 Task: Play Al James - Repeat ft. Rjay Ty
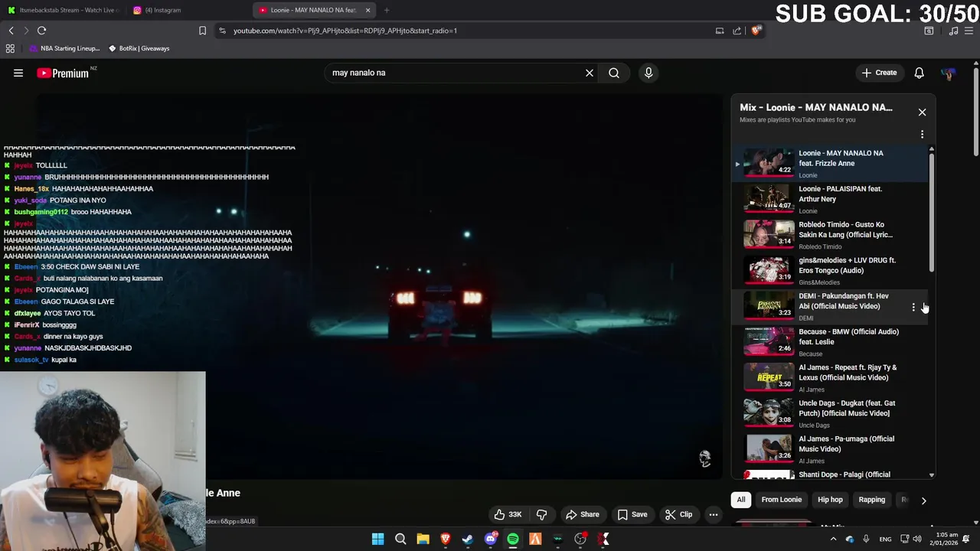coord(829,378)
